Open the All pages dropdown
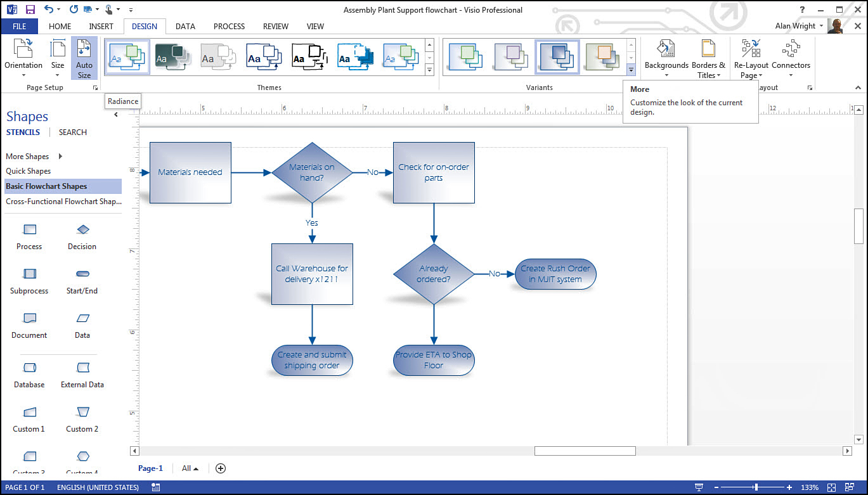The height and width of the screenshot is (495, 868). point(190,468)
